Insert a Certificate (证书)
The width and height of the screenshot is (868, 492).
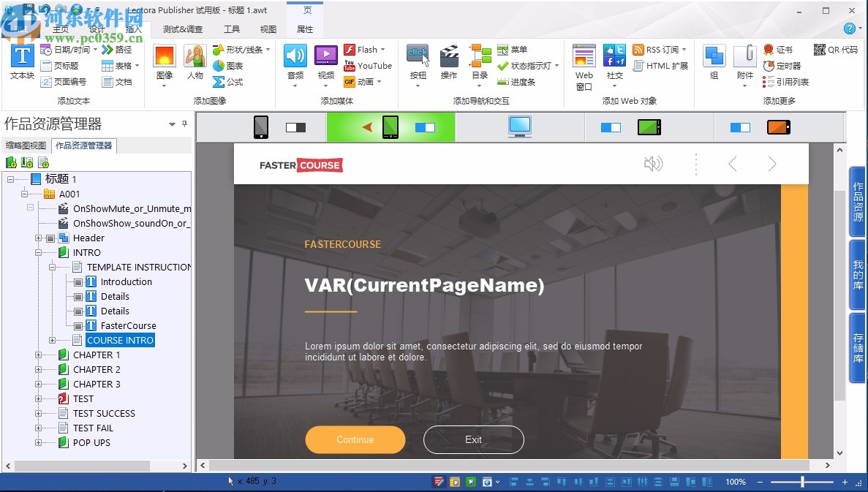click(x=778, y=50)
